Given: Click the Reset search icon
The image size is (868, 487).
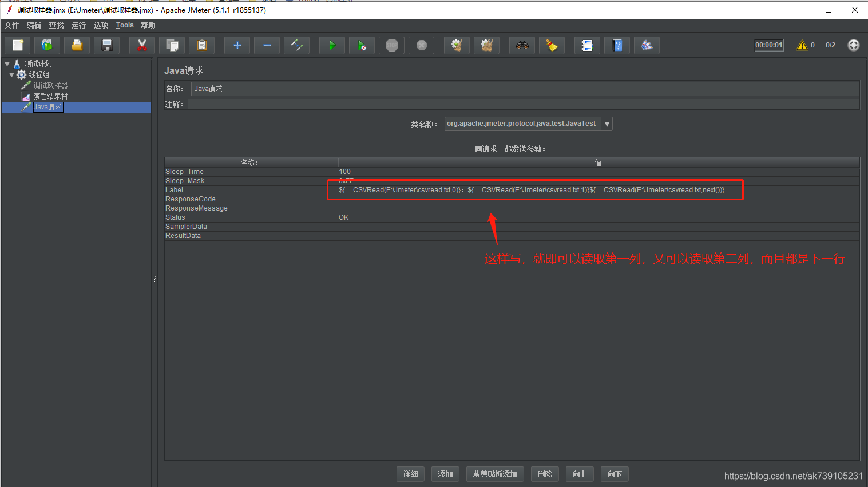Looking at the screenshot, I should 552,45.
